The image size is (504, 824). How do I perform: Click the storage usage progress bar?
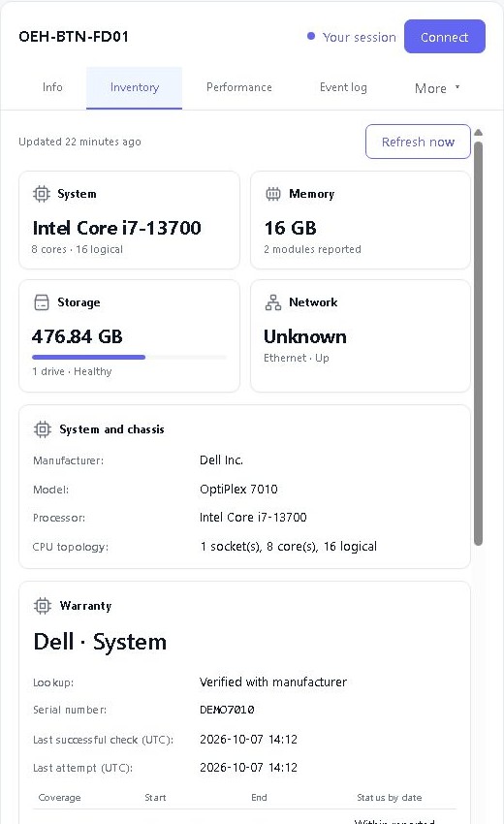tap(129, 358)
